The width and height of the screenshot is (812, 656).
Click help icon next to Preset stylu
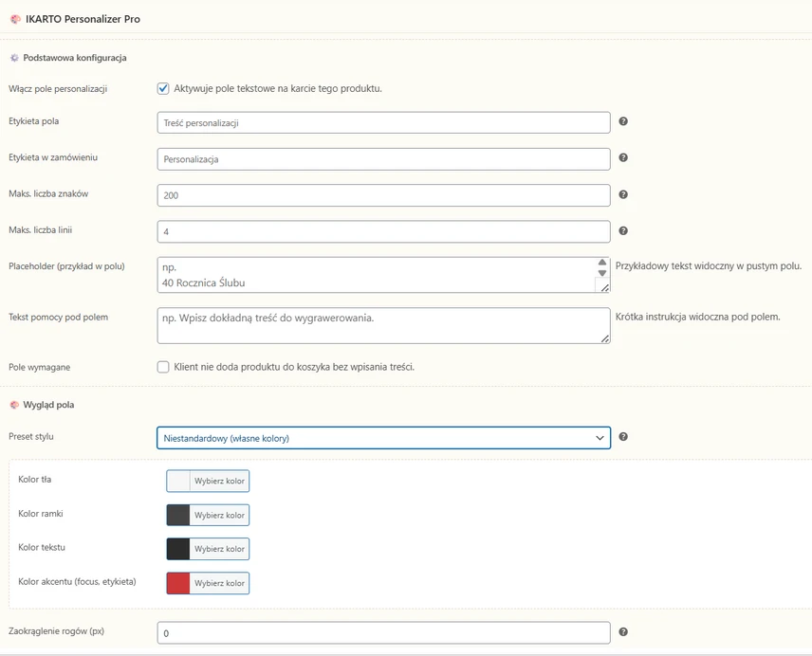[x=623, y=437]
